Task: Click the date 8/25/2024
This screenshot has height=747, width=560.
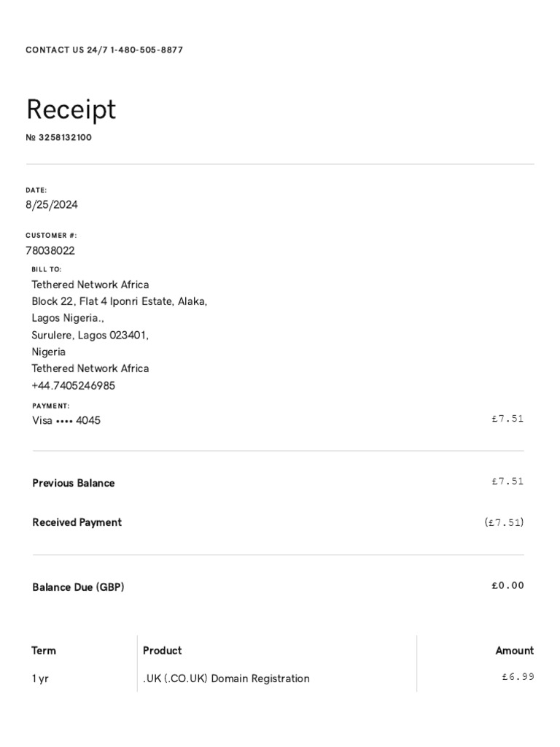Action: click(x=52, y=205)
